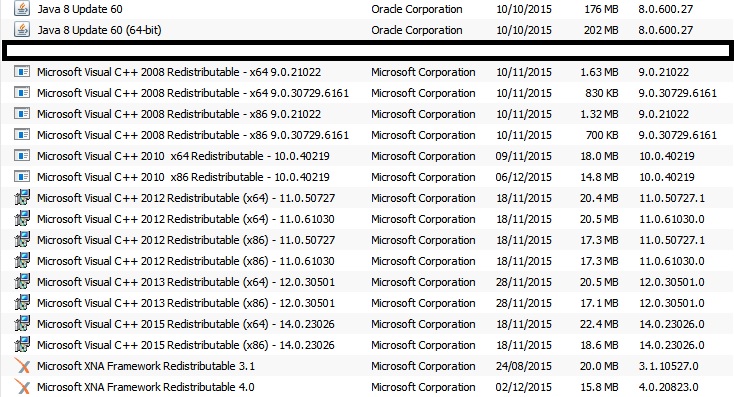Viewport: 734px width, 397px height.
Task: Click installer icon of Visual C++ 2013 (x86) 12.0.30501
Action: (22, 302)
